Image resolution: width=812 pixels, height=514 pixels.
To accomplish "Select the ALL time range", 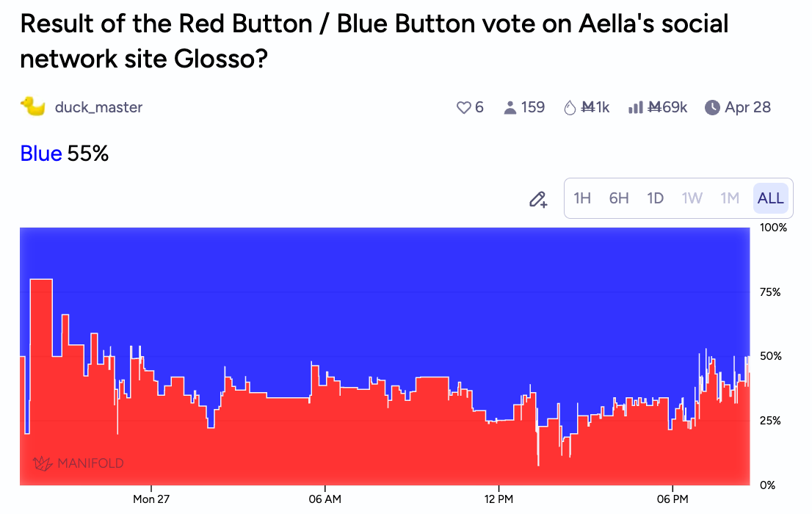I will pyautogui.click(x=771, y=198).
